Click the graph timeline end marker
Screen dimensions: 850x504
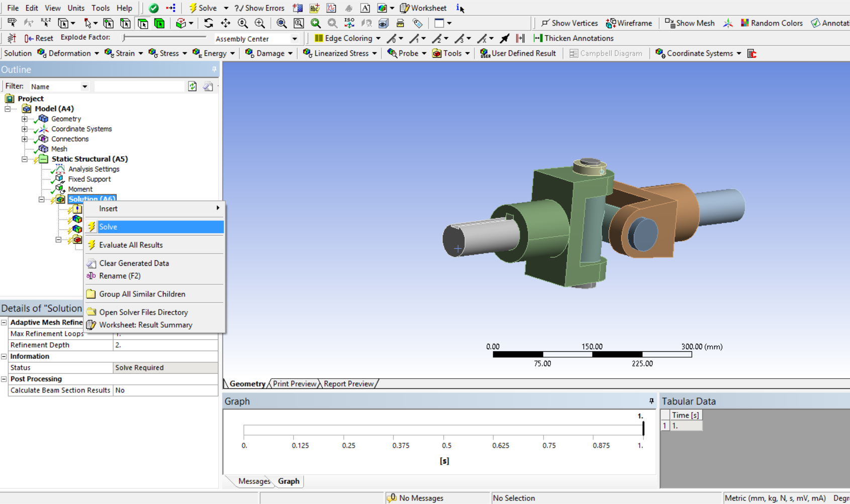[x=643, y=428]
